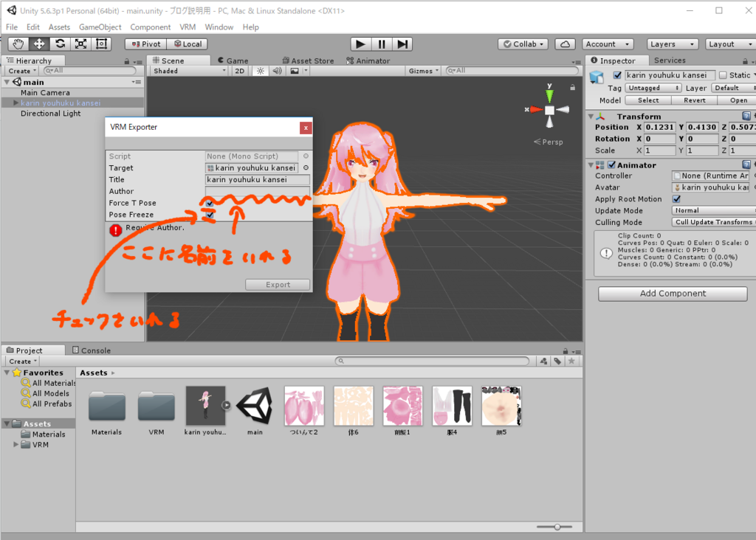This screenshot has width=756, height=540.
Task: Open the Target object picker circle
Action: click(x=306, y=167)
